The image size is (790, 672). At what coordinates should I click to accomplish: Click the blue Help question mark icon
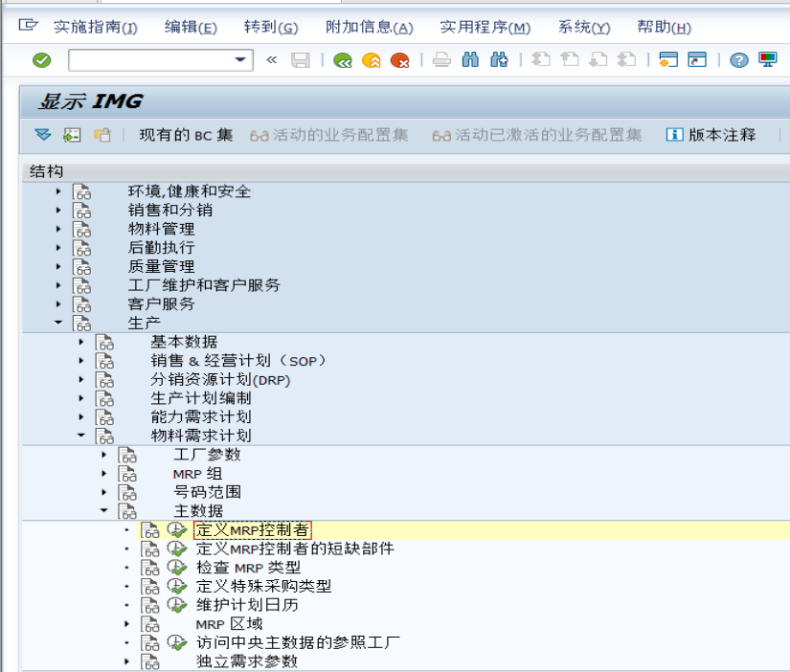pyautogui.click(x=739, y=60)
